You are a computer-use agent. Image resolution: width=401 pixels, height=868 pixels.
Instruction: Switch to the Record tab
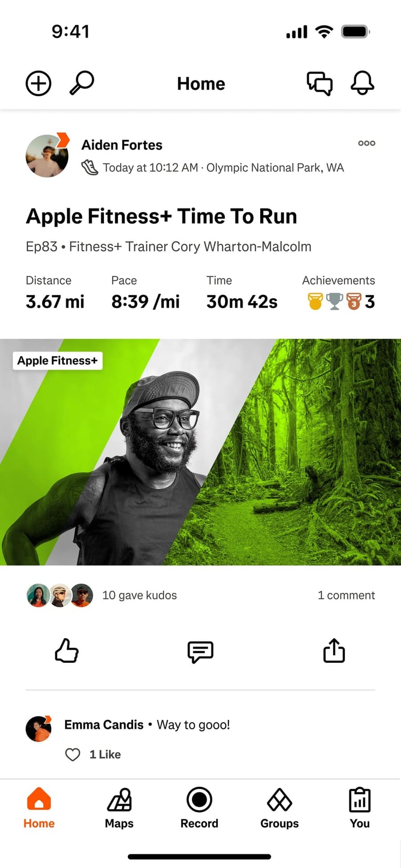[199, 808]
